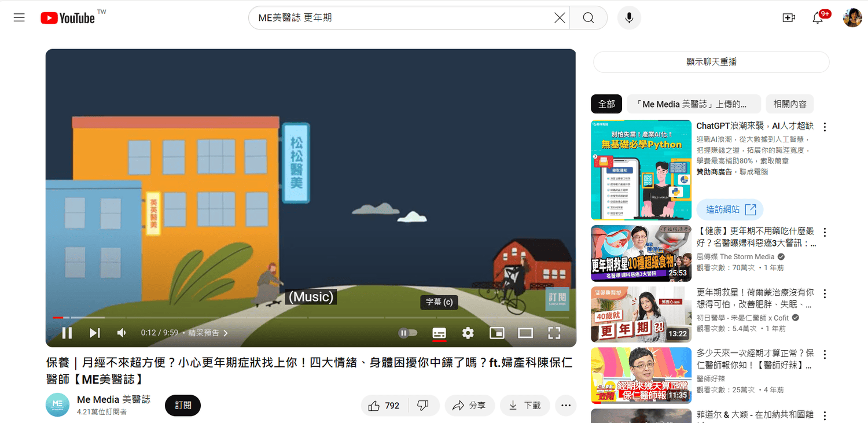The height and width of the screenshot is (423, 868).
Task: Share the video with 分享
Action: coord(469,406)
